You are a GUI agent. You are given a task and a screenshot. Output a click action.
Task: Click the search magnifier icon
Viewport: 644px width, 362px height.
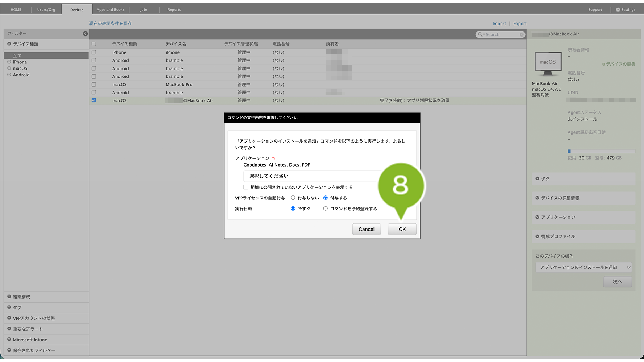point(480,34)
